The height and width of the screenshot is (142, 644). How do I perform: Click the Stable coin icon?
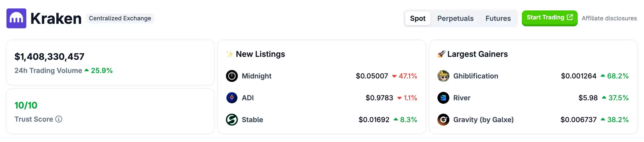232,119
